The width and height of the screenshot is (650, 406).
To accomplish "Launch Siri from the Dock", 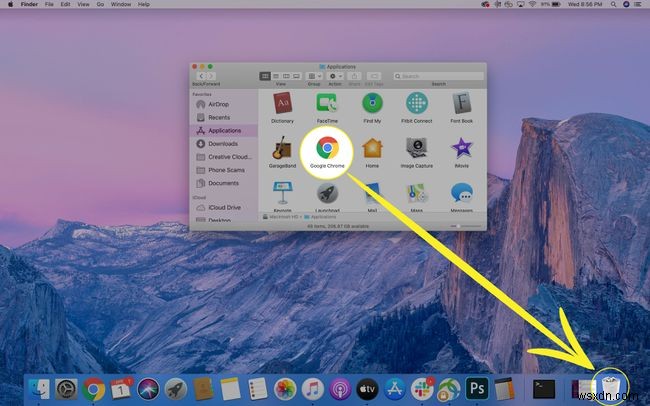I will (x=148, y=389).
